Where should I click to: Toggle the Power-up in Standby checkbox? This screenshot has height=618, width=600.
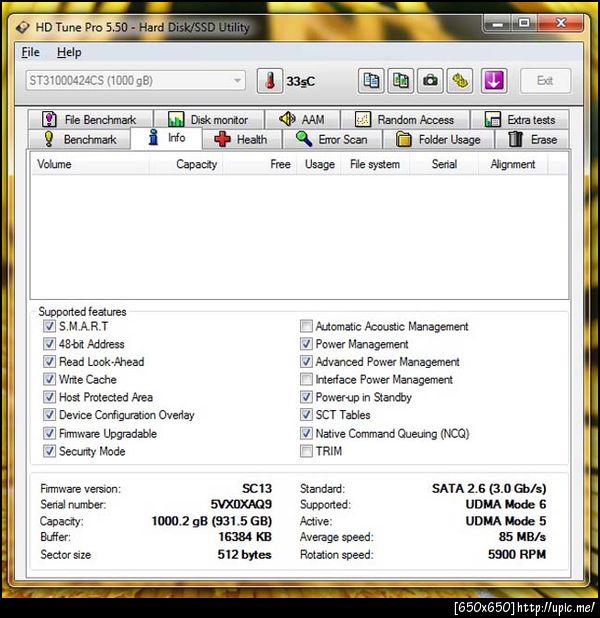click(x=306, y=397)
